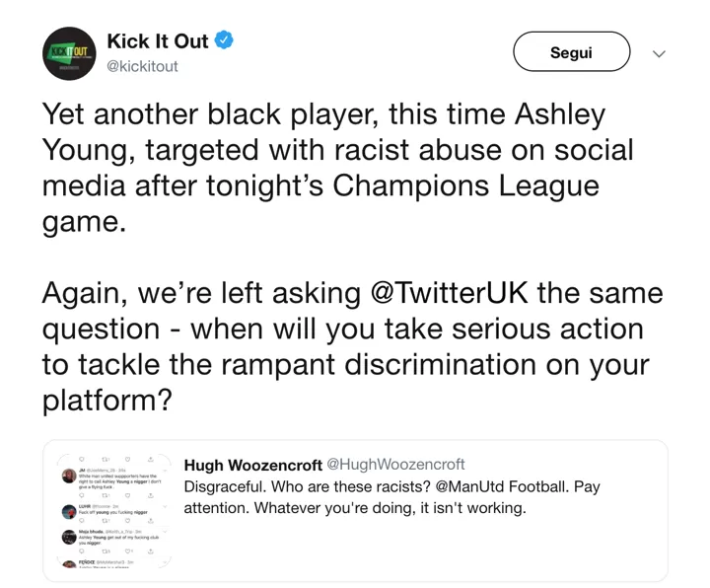Open the @kickitout handle

142,66
